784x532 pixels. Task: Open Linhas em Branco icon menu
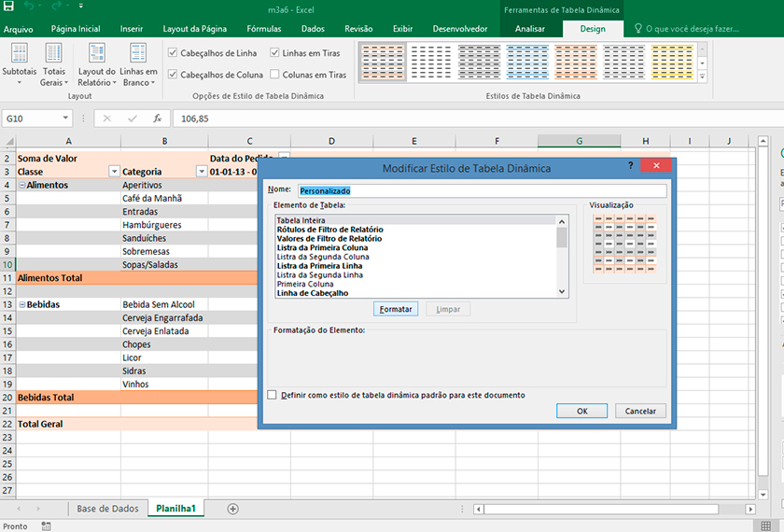click(138, 64)
